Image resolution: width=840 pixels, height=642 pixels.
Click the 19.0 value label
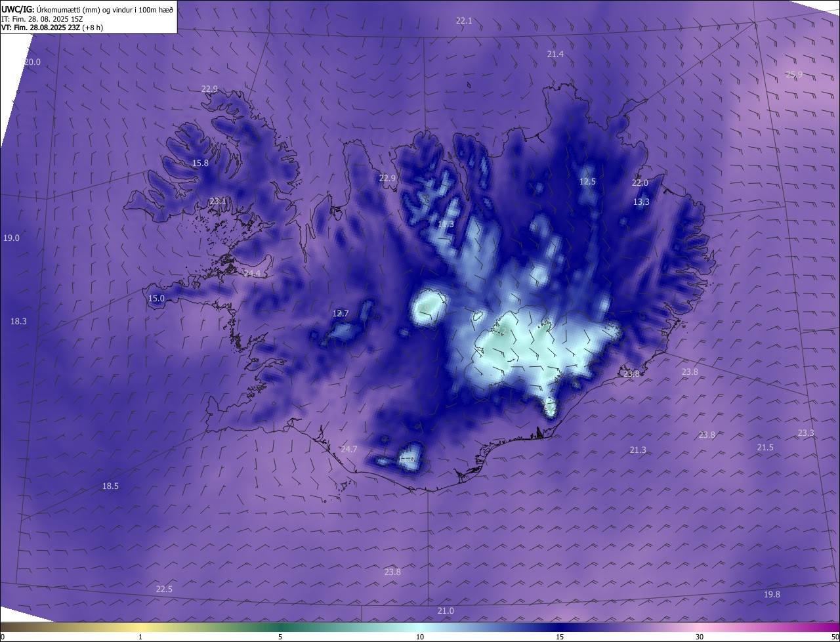point(11,238)
